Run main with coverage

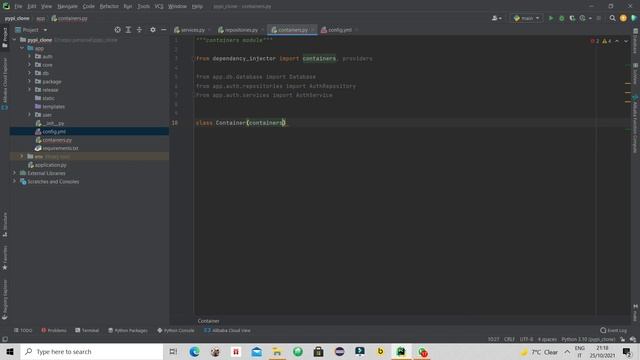tap(572, 18)
